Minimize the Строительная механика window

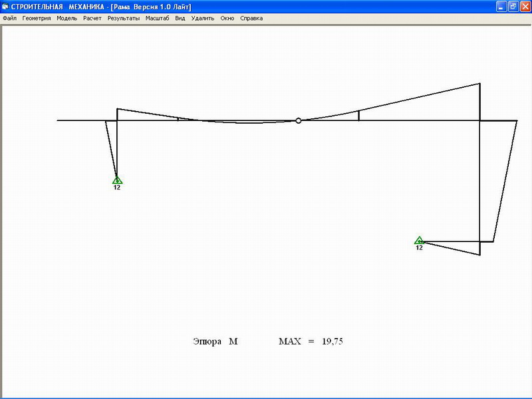tap(501, 7)
